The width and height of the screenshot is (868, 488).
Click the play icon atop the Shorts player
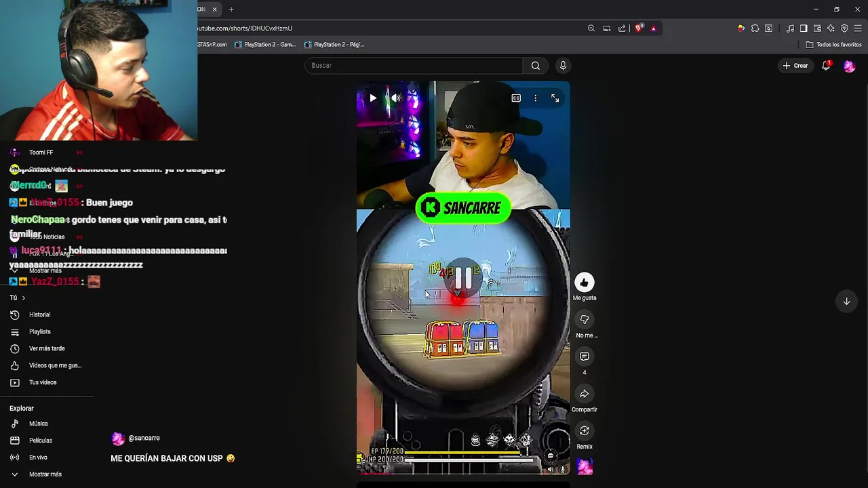click(373, 98)
